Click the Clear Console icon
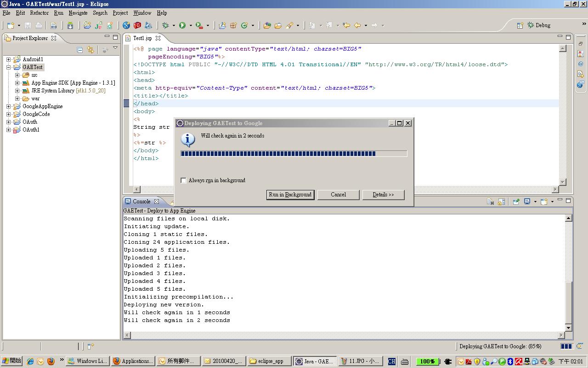Image resolution: width=588 pixels, height=368 pixels. tap(491, 201)
